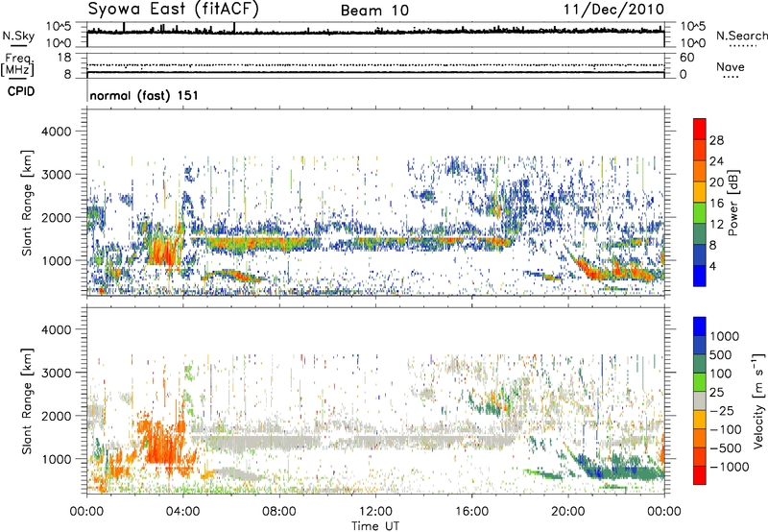This screenshot has height=532, width=768.
Task: Click the "Velocity [m s⁻¹]" color bar title
Action: click(x=757, y=399)
